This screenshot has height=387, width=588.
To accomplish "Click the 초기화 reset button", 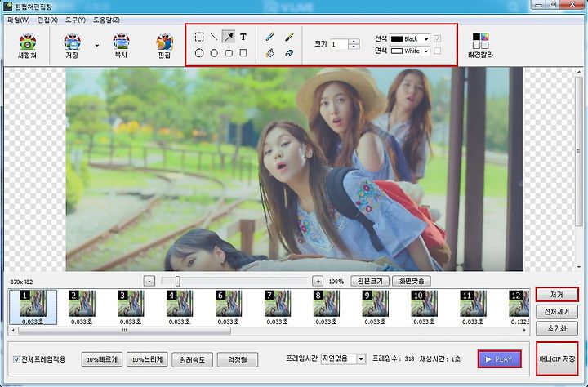I will pyautogui.click(x=557, y=328).
